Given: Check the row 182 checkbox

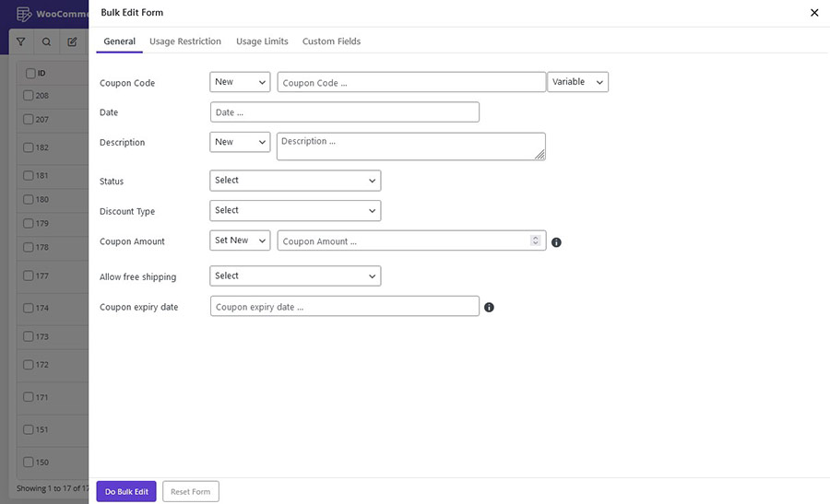Looking at the screenshot, I should [28, 147].
